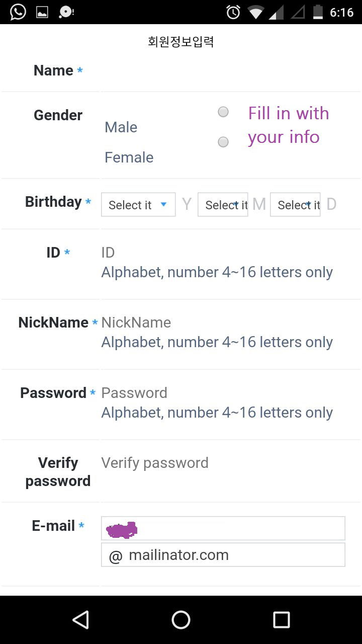The height and width of the screenshot is (644, 362).
Task: Open the birthday day dropdown
Action: click(x=295, y=205)
